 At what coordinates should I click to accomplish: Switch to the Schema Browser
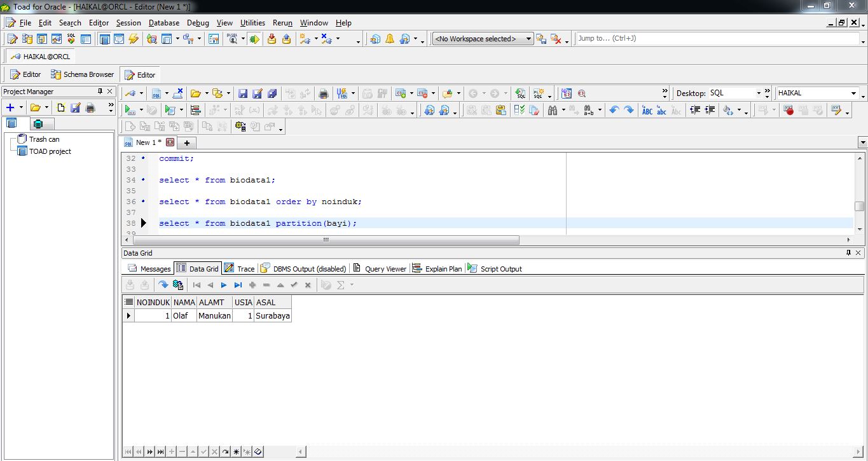pos(81,74)
